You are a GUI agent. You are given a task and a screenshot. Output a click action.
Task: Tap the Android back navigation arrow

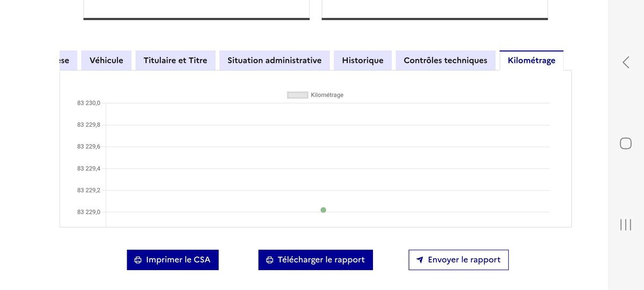(626, 62)
